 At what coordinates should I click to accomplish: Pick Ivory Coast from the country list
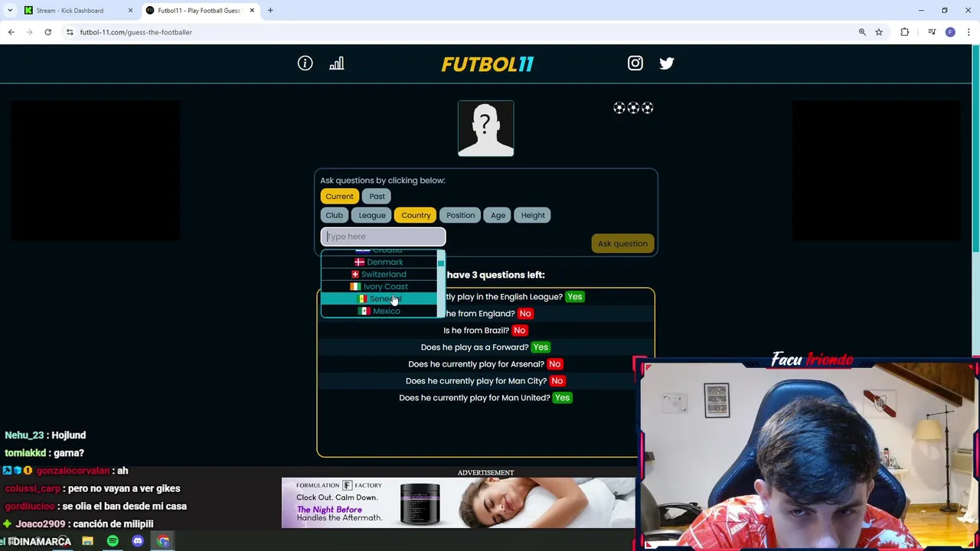point(379,286)
